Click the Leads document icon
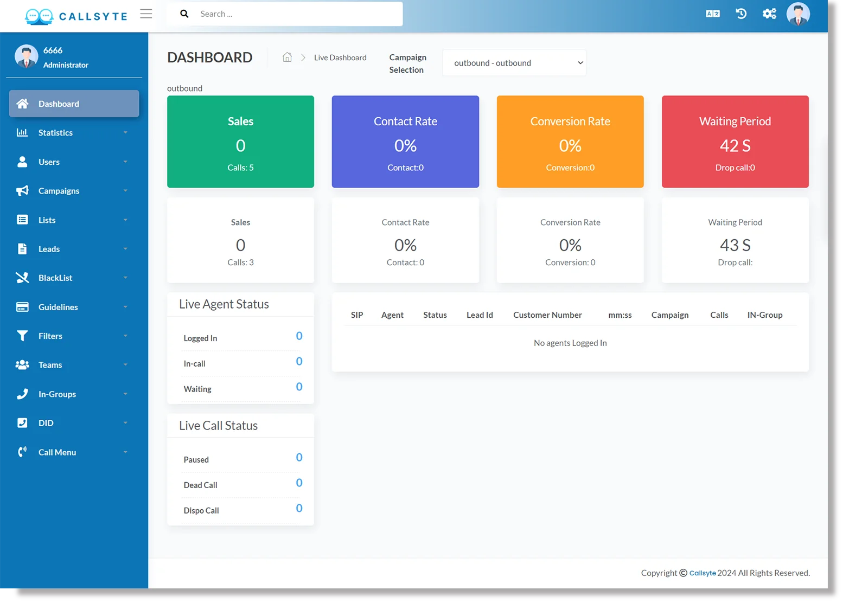 point(22,248)
